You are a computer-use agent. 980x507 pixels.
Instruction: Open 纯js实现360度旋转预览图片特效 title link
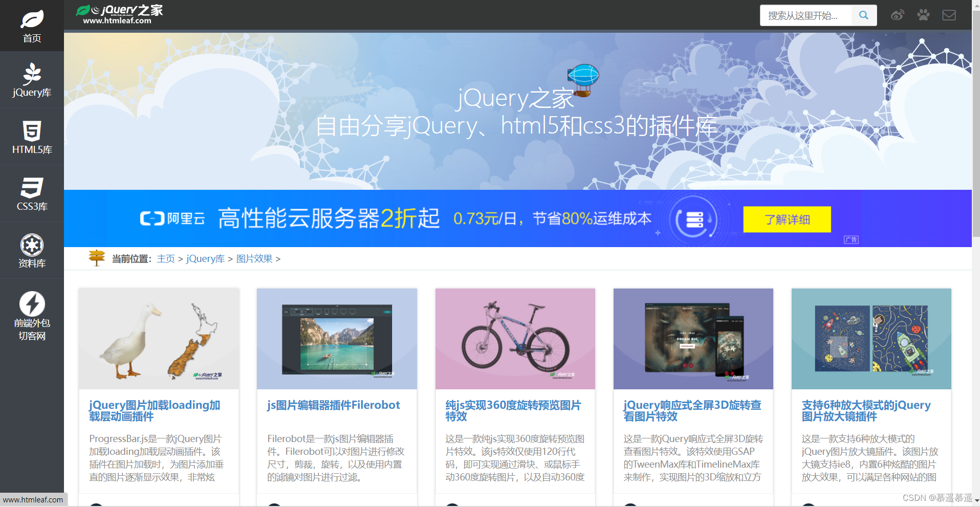(x=513, y=411)
